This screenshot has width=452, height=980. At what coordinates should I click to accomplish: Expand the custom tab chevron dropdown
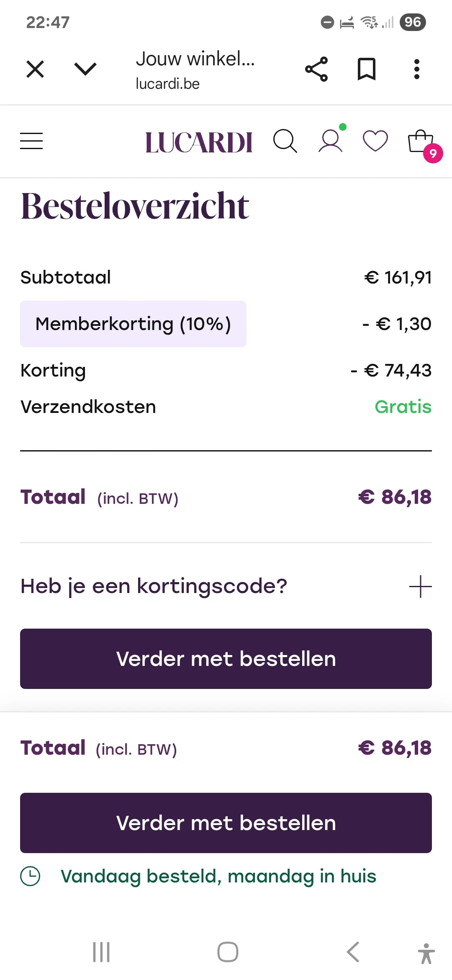click(x=85, y=69)
